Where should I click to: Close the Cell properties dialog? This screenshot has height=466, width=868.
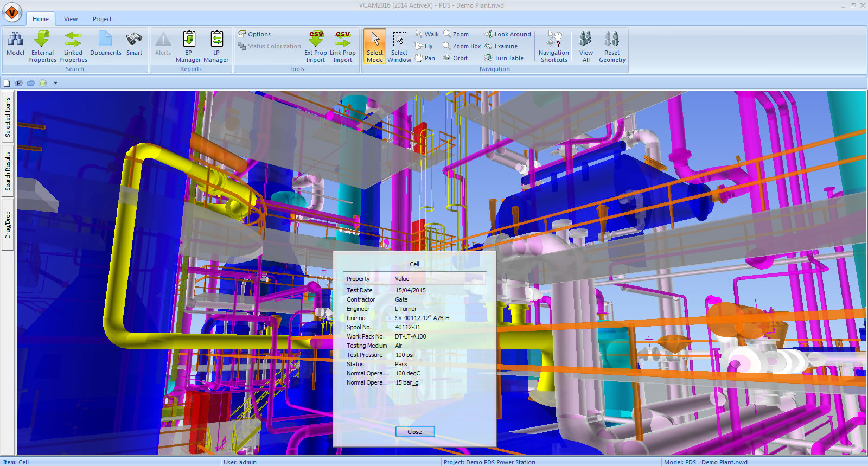coord(414,432)
